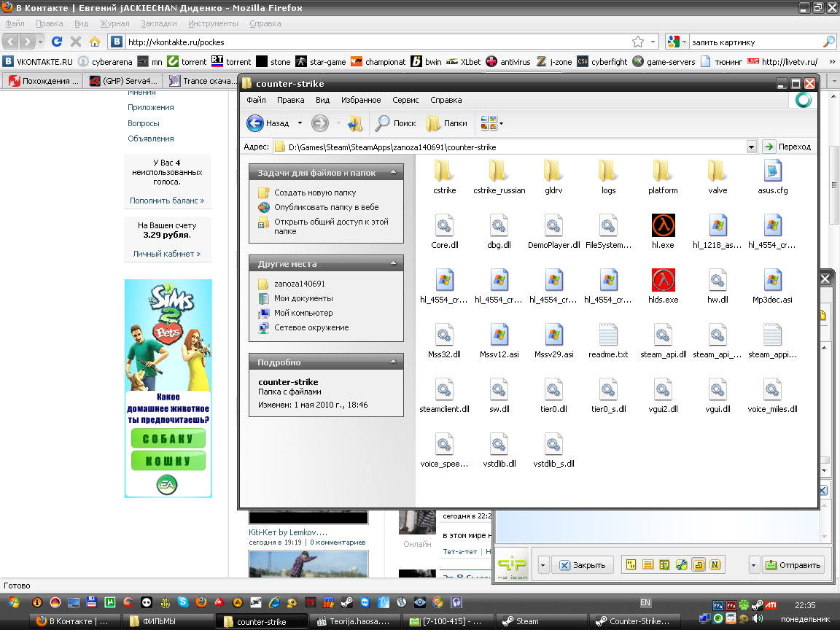The height and width of the screenshot is (630, 840).
Task: Click the bookmark star in Firefox URL bar
Action: click(637, 42)
